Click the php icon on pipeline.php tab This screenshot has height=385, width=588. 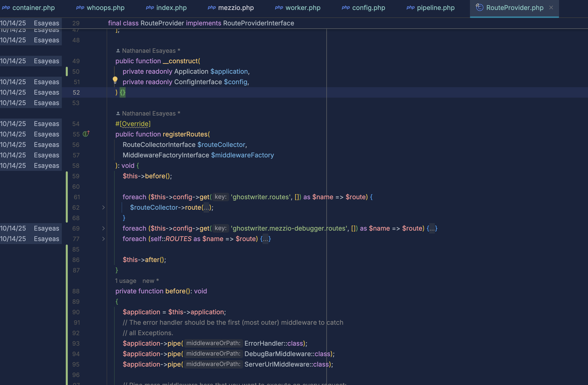click(410, 7)
